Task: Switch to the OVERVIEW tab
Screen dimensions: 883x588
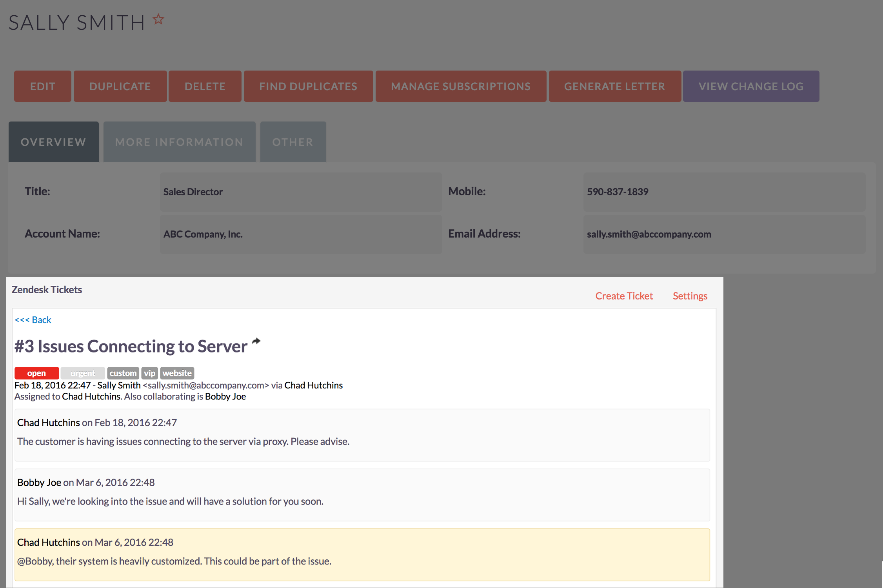Action: tap(54, 142)
